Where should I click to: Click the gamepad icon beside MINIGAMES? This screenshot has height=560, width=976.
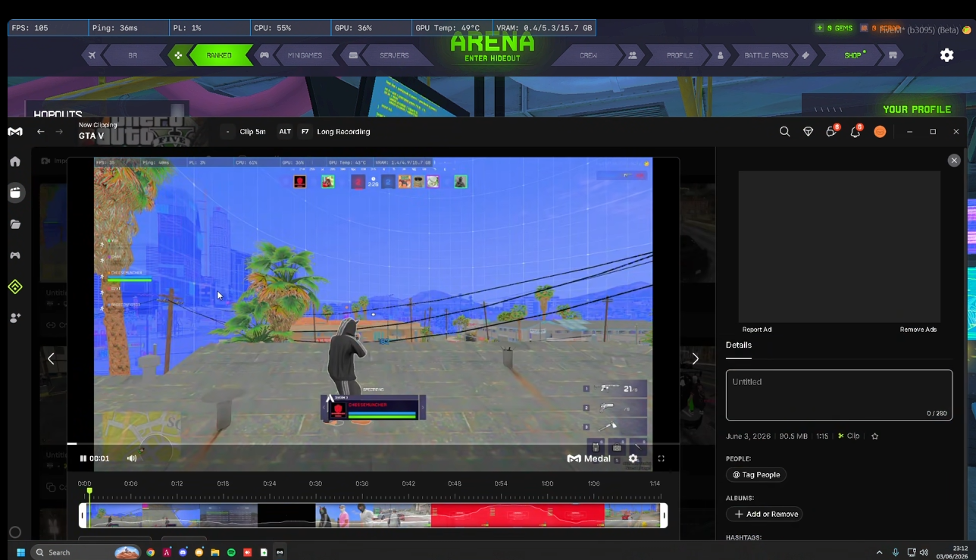(264, 55)
